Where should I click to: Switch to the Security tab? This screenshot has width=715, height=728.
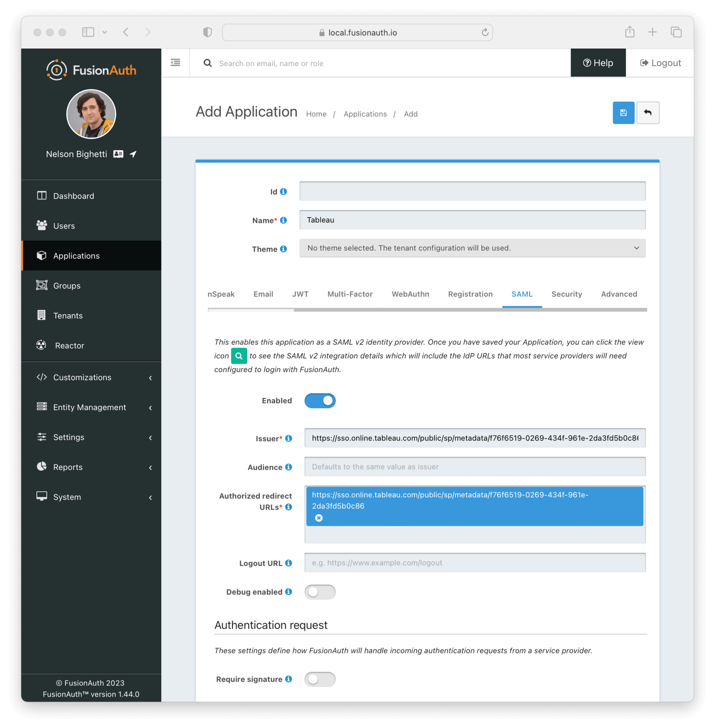(567, 294)
